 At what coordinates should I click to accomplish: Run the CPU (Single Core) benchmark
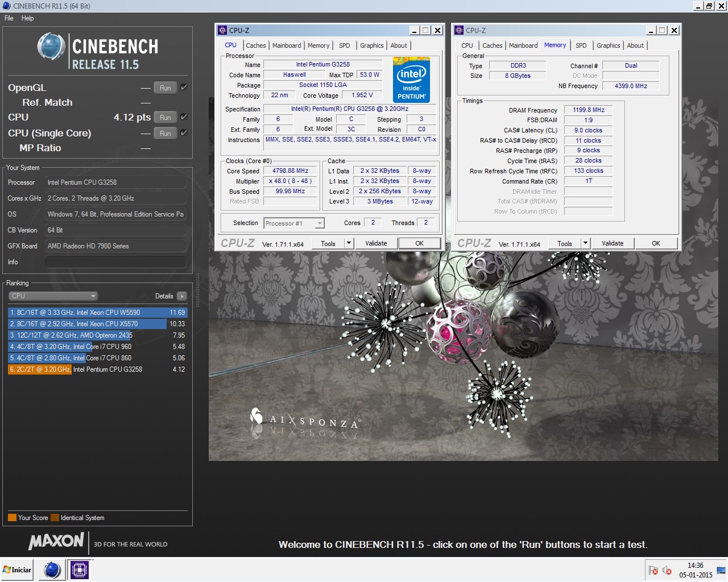click(x=166, y=133)
